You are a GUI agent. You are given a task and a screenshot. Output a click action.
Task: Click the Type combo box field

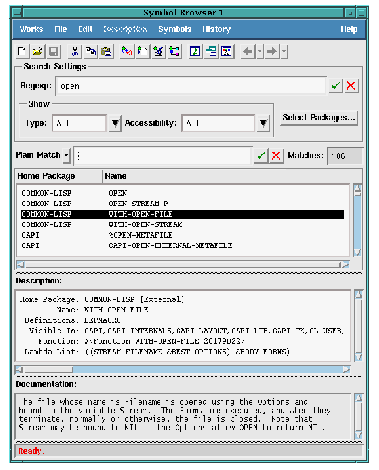79,123
